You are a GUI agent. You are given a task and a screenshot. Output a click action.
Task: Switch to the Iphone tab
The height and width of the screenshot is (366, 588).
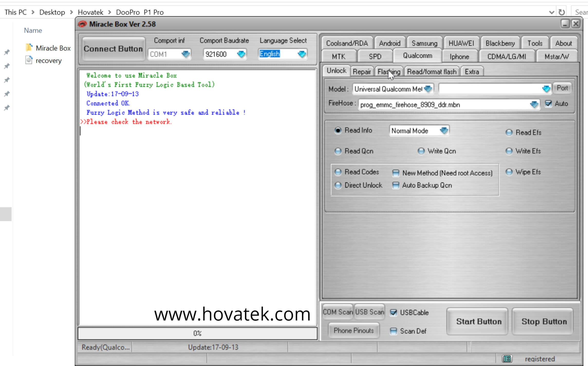(459, 56)
